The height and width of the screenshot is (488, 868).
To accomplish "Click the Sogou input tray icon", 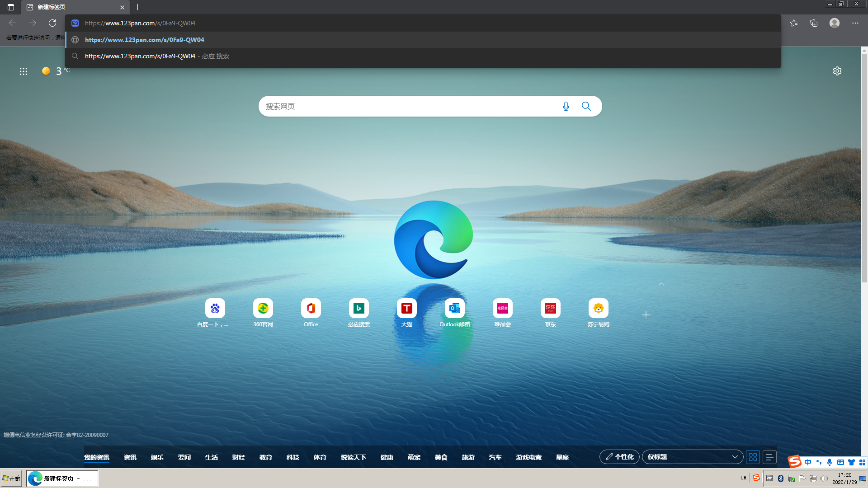I will coord(756,478).
